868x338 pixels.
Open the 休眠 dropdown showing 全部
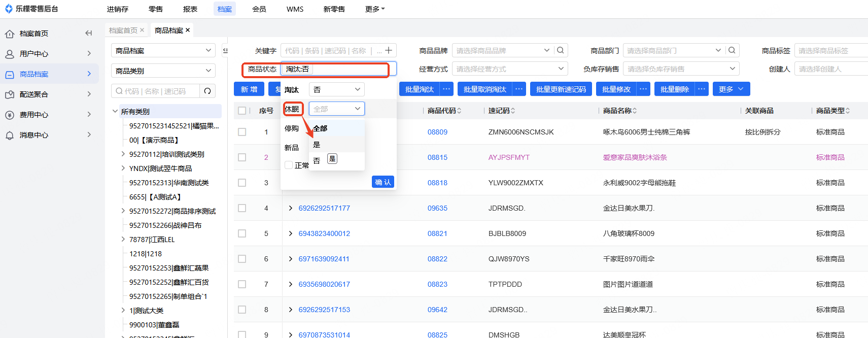click(337, 109)
